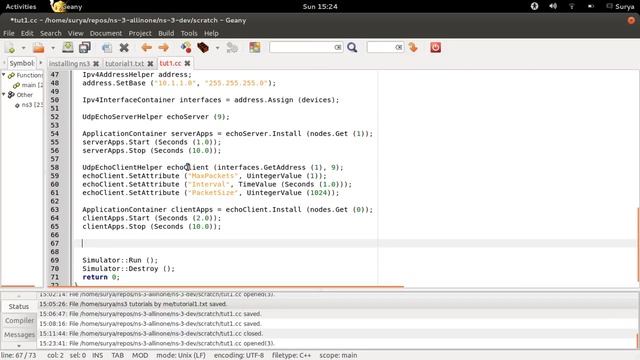Close the current file with X toolbar icon
This screenshot has width=640, height=360.
124,48
